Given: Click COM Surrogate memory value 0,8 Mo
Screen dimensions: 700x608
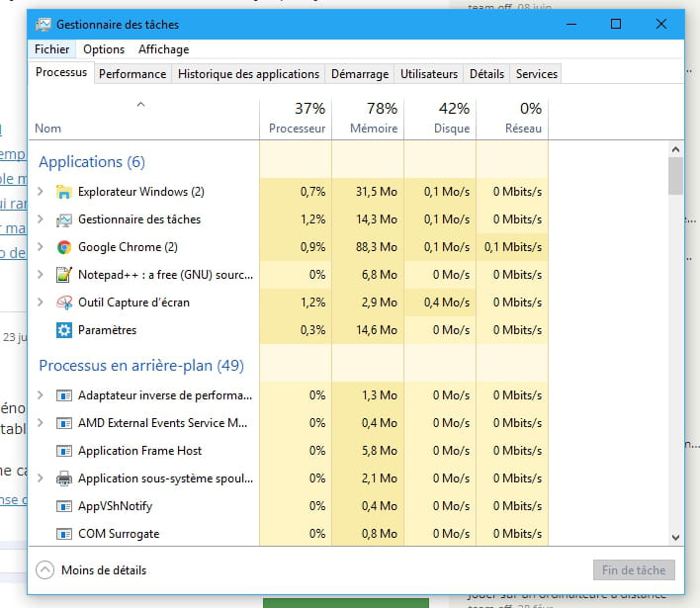Looking at the screenshot, I should (380, 534).
